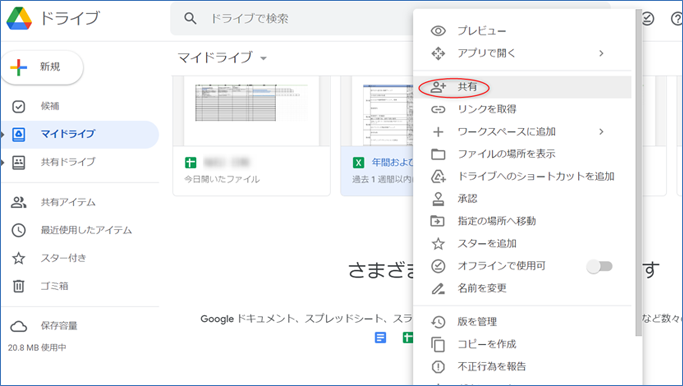Select 不正行為を報告 menu entry

pyautogui.click(x=522, y=366)
